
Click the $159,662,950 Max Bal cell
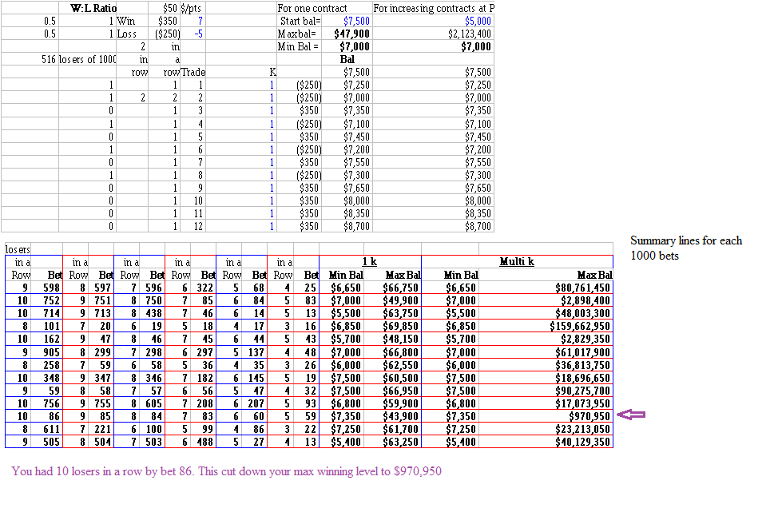(x=546, y=327)
